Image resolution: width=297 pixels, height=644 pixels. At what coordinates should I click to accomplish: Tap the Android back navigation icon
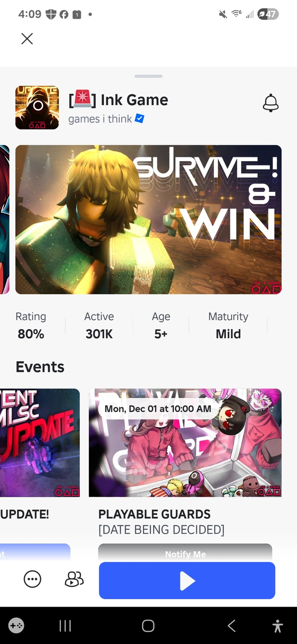click(x=232, y=625)
